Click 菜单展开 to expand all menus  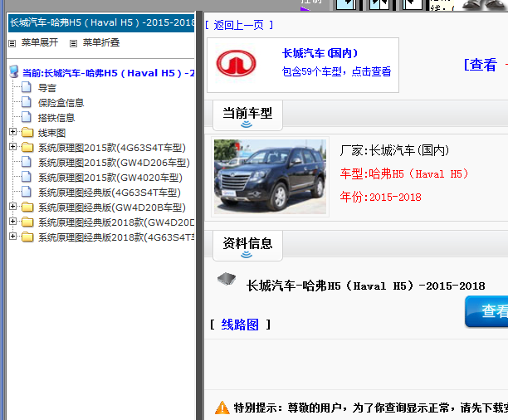point(40,42)
